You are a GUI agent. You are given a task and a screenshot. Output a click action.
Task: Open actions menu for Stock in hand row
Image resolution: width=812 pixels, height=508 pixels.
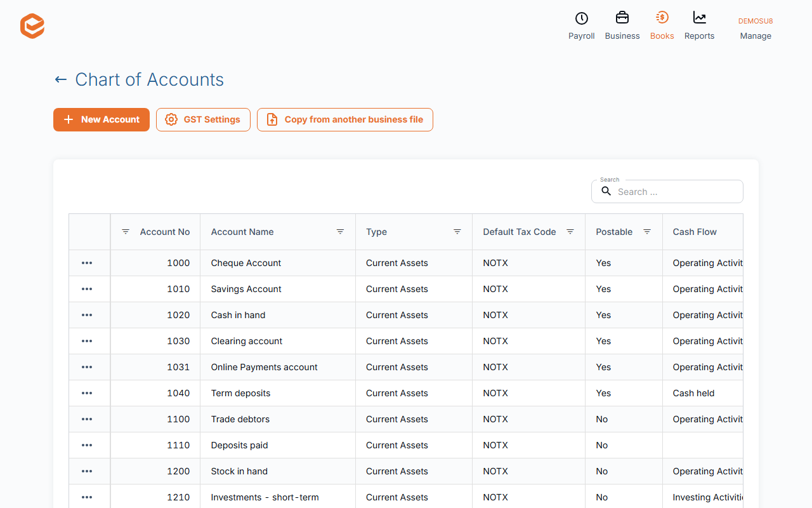[x=87, y=471]
